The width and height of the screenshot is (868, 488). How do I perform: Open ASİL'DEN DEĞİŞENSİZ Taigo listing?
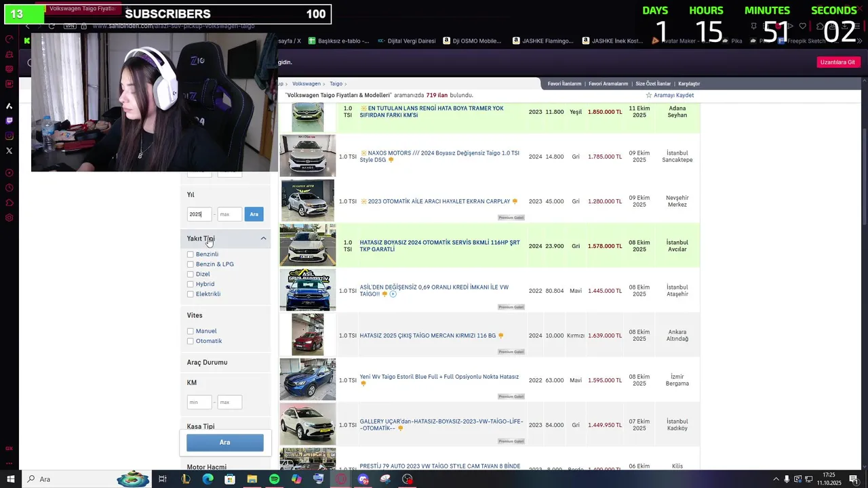[x=434, y=291]
